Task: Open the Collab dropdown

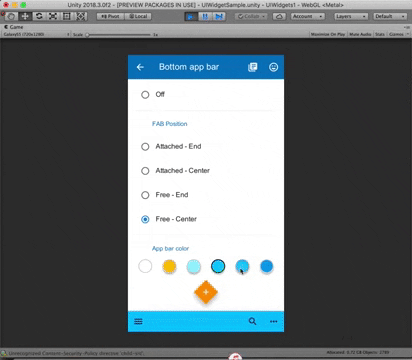Action: pyautogui.click(x=251, y=16)
